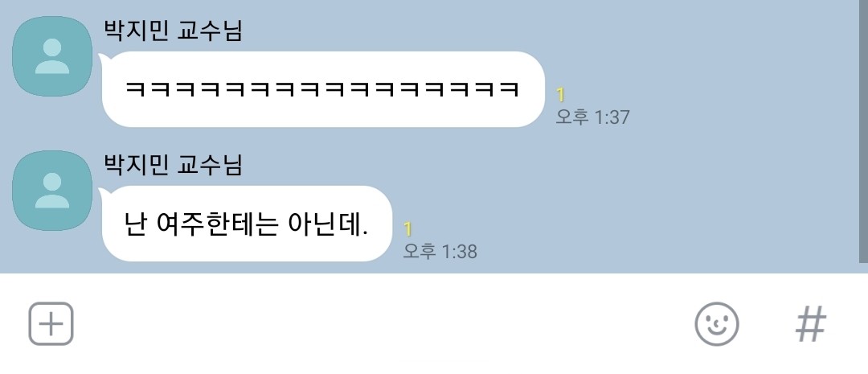The width and height of the screenshot is (868, 374).
Task: Click the 오후 1:38 timestamp
Action: click(440, 251)
